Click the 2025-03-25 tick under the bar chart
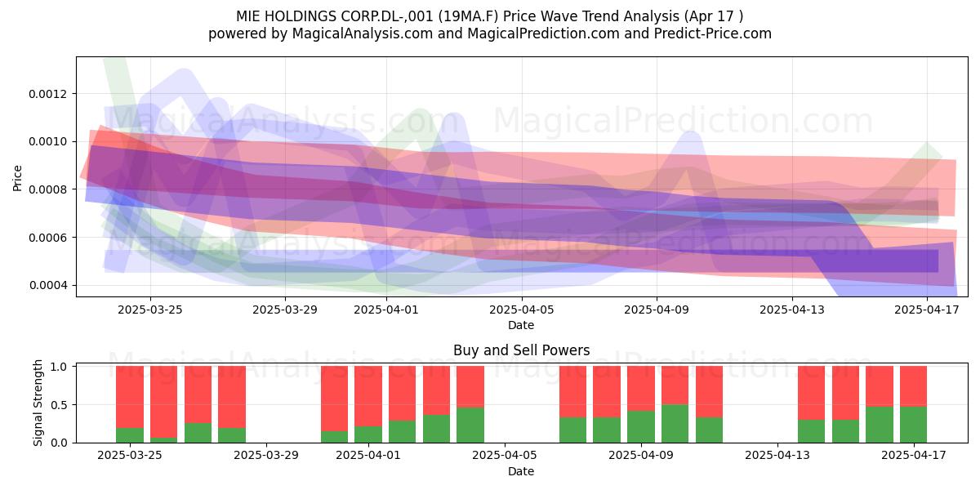Viewport: 980px width, 490px height. tap(130, 456)
